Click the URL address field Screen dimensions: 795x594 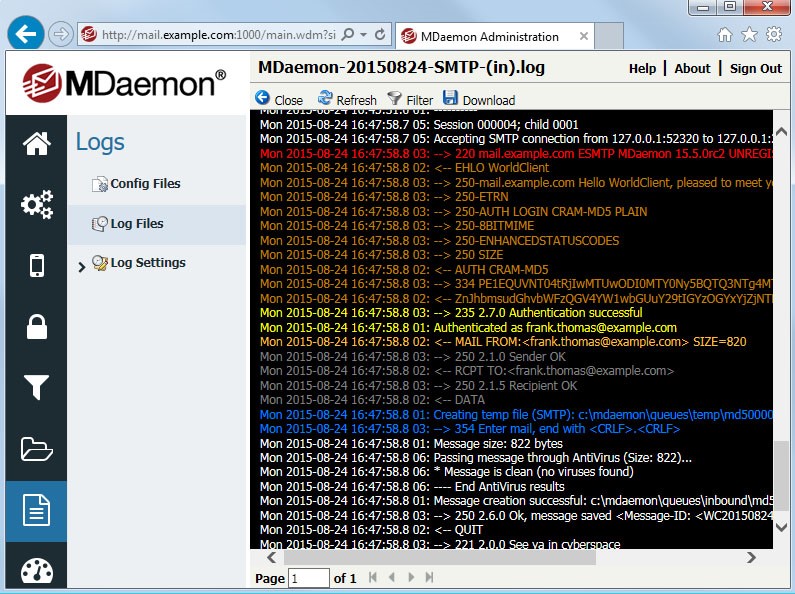tap(218, 34)
